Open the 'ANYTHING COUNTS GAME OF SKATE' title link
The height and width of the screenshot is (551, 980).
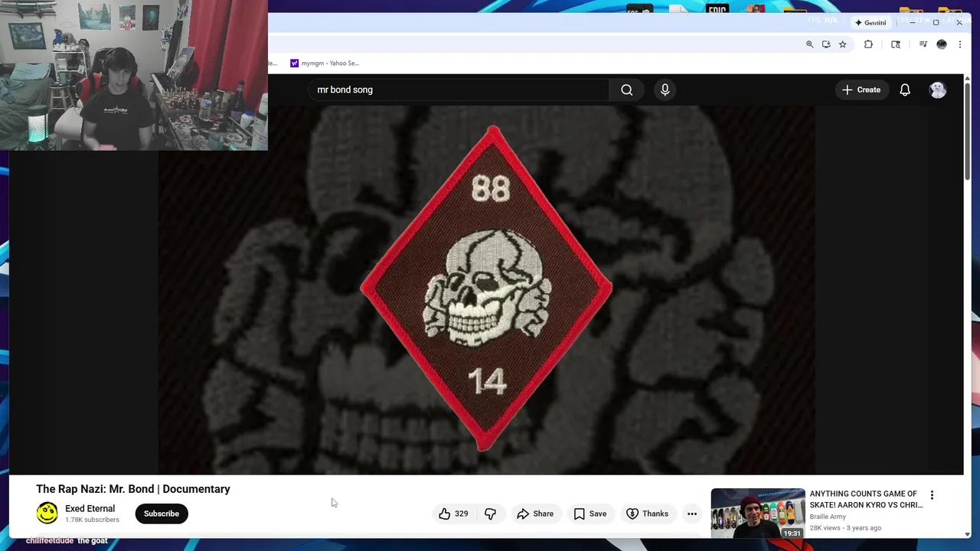pos(866,499)
